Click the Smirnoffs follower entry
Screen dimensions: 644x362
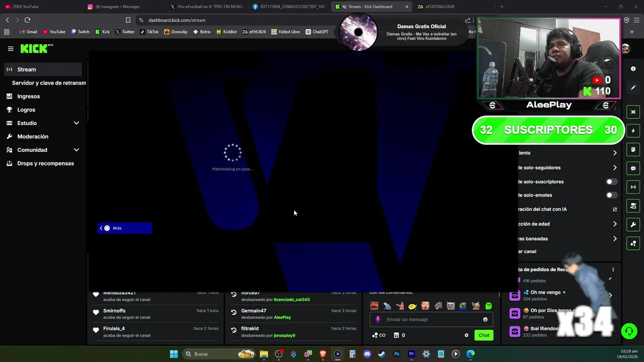tap(156, 314)
